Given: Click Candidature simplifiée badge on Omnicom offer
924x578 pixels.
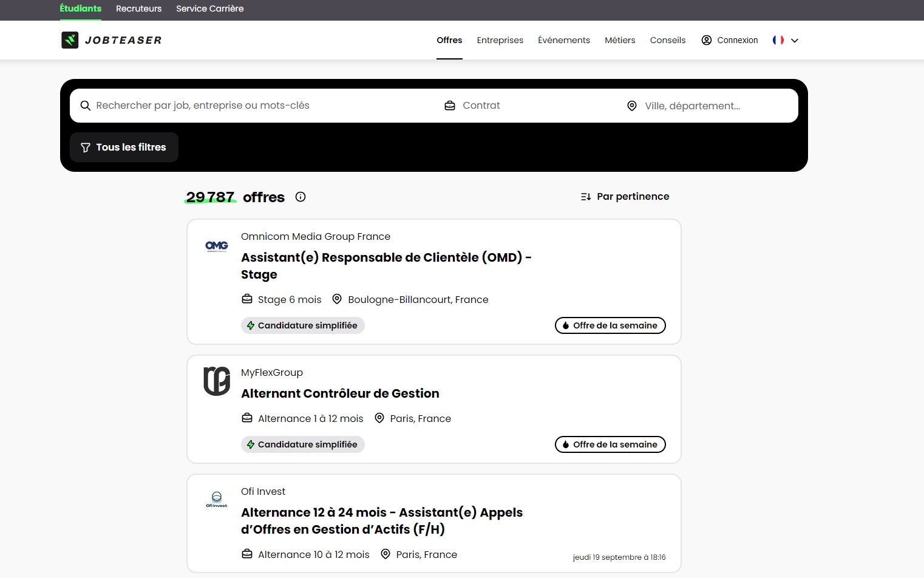Looking at the screenshot, I should pos(303,325).
